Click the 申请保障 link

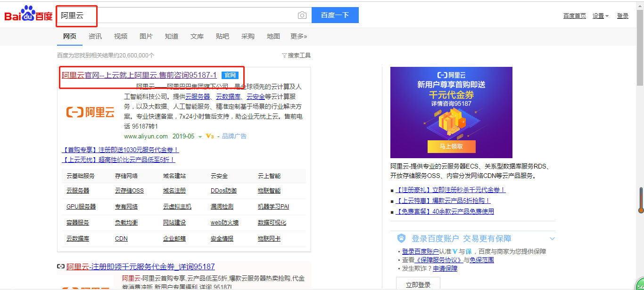tap(445, 268)
